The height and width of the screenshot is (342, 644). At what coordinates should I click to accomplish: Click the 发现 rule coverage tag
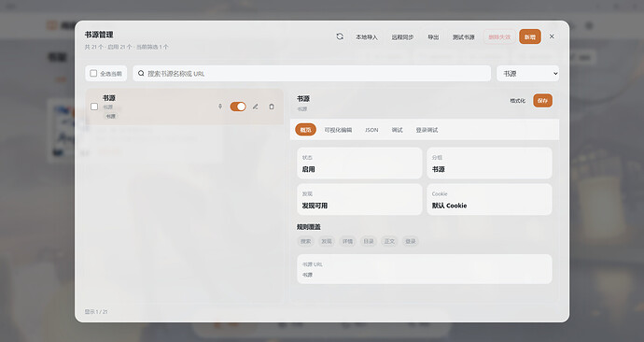click(x=327, y=241)
